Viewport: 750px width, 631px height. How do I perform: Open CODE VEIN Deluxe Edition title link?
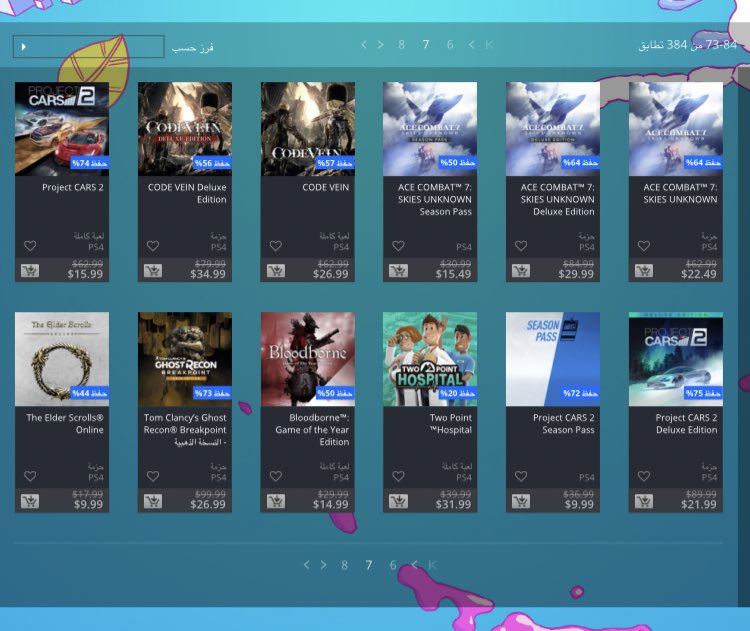coord(187,193)
